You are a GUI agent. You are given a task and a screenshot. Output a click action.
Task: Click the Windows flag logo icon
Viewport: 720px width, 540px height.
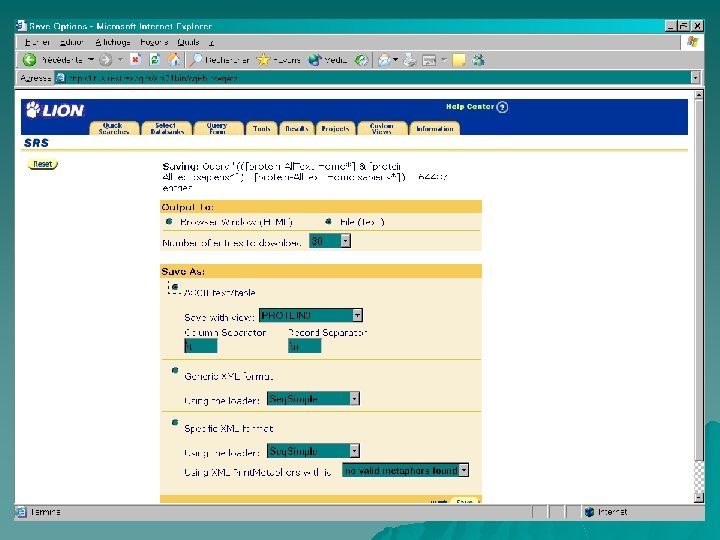click(692, 42)
